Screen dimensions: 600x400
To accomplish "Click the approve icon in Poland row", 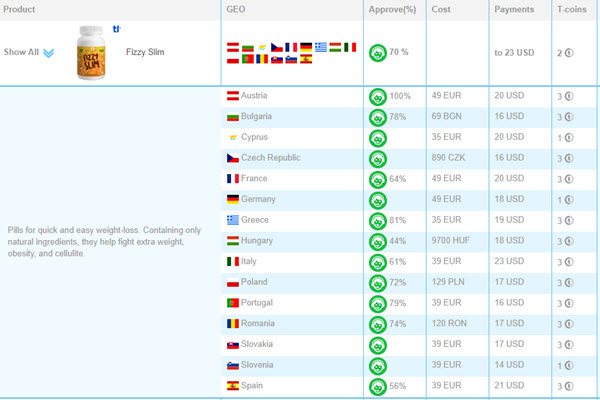I will (x=378, y=283).
